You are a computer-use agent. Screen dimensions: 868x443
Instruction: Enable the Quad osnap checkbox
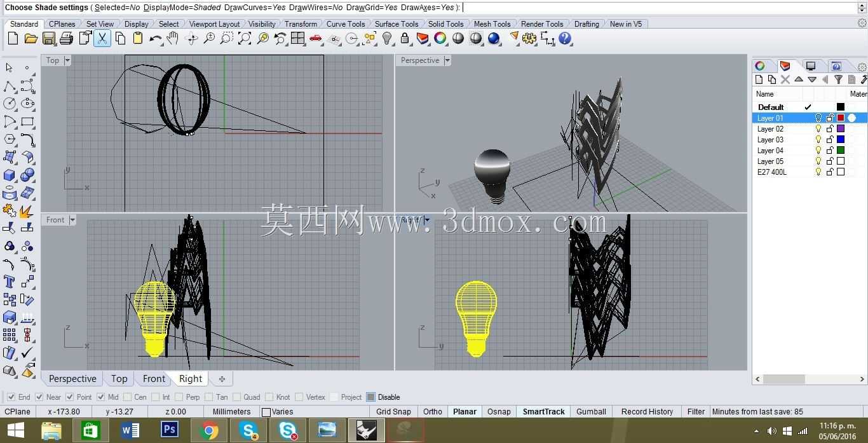(x=236, y=397)
